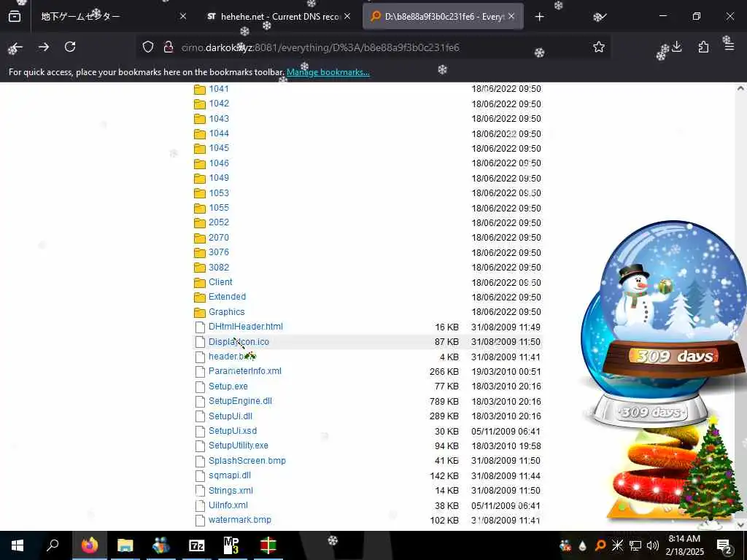Open watermark.bmp file link
The height and width of the screenshot is (560, 747).
click(239, 520)
